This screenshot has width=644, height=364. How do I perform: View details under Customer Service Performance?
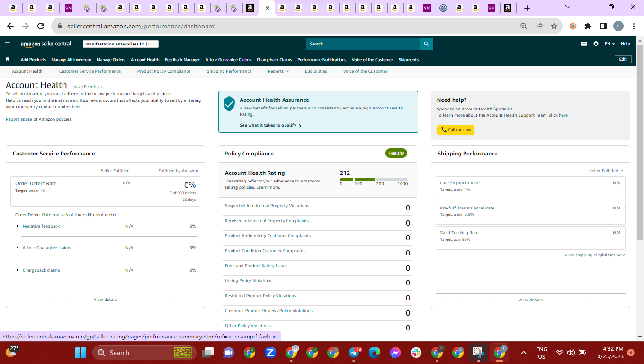[x=106, y=300]
